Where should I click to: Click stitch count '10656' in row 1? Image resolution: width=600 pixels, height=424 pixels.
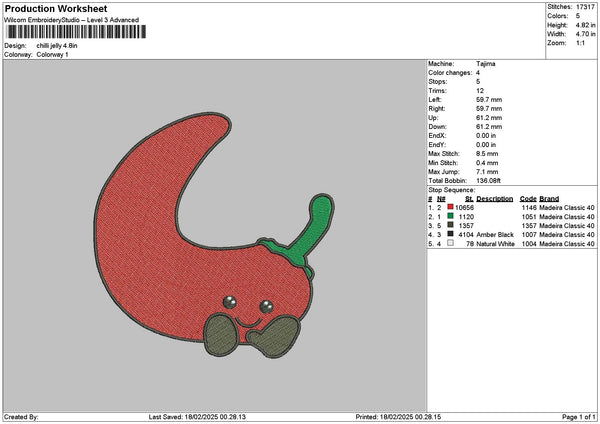coord(465,208)
